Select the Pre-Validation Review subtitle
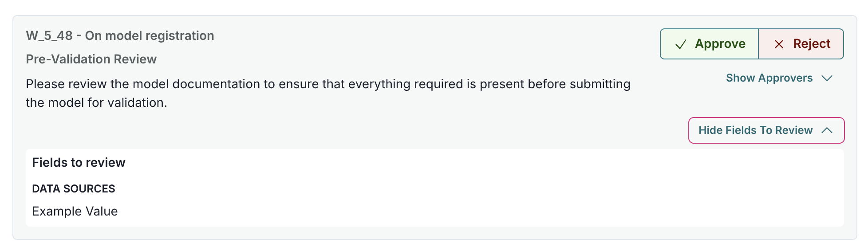The width and height of the screenshot is (868, 251). point(91,59)
